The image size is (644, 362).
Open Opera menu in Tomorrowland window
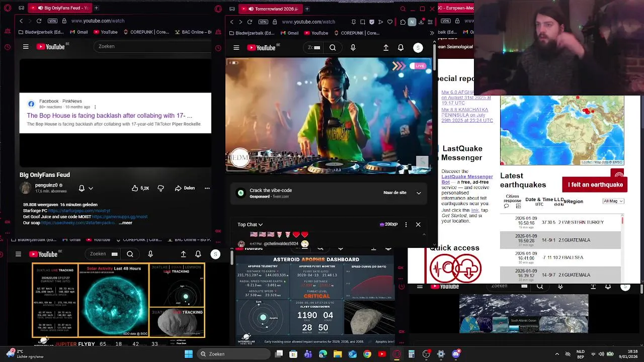coord(218,9)
